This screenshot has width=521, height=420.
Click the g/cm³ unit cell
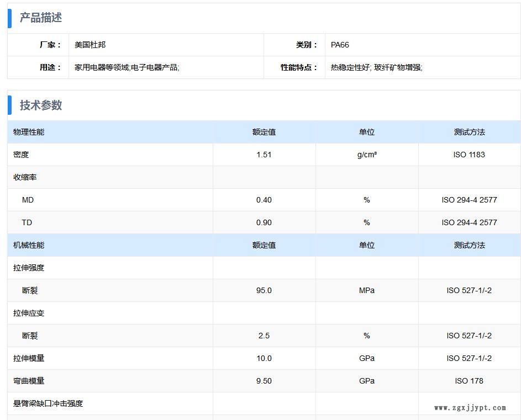pyautogui.click(x=367, y=155)
